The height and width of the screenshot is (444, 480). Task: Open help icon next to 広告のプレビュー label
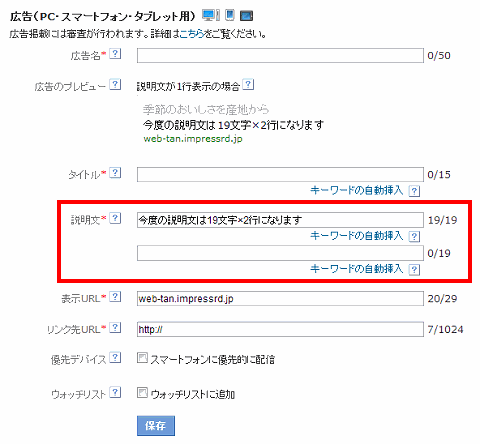pos(115,84)
